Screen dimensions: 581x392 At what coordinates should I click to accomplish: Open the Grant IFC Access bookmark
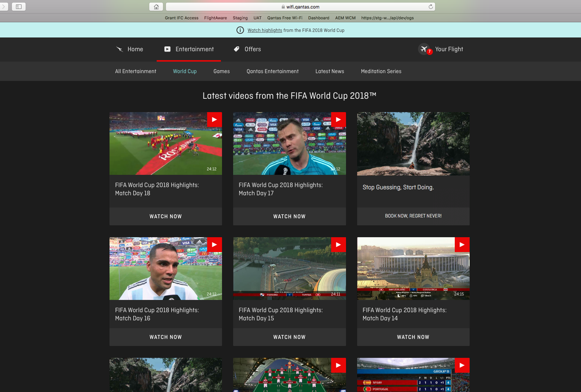[182, 18]
